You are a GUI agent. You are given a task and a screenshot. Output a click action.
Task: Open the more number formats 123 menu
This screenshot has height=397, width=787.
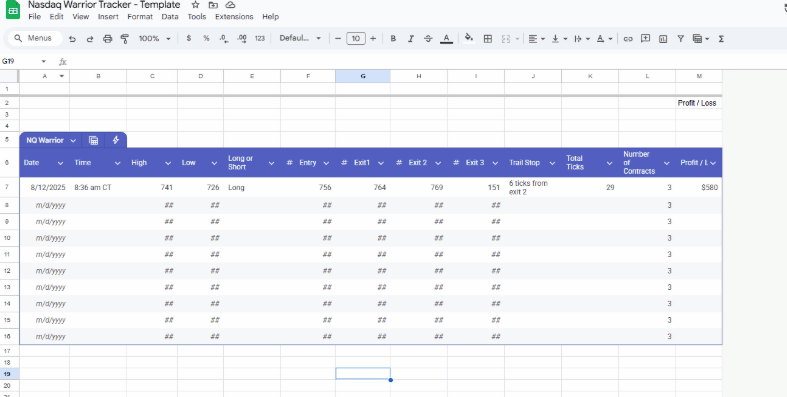pyautogui.click(x=259, y=39)
